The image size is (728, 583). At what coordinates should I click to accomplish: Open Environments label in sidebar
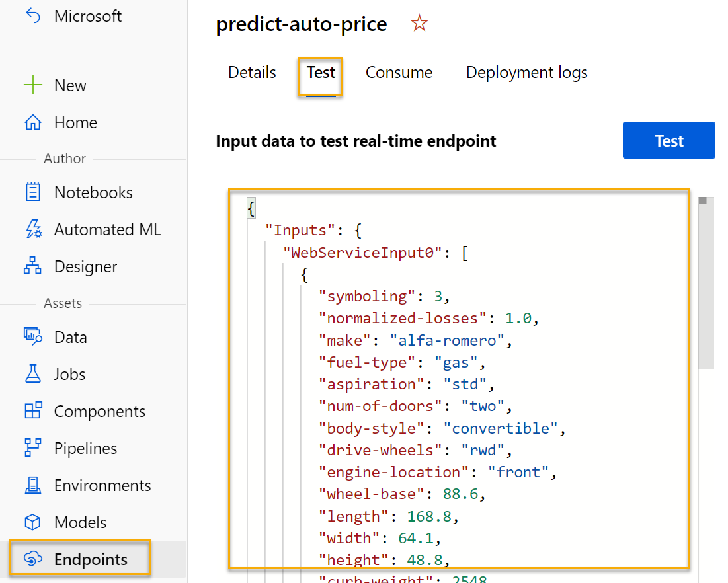click(x=102, y=485)
